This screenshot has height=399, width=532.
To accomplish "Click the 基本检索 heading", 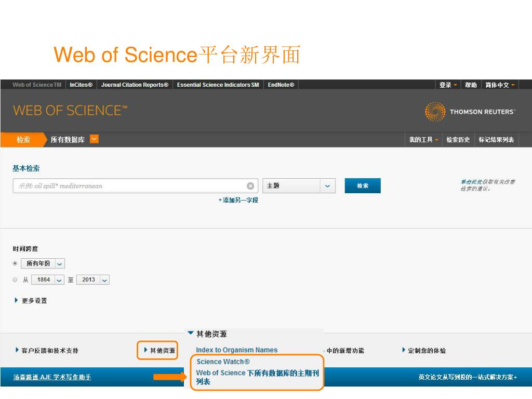I will 26,168.
